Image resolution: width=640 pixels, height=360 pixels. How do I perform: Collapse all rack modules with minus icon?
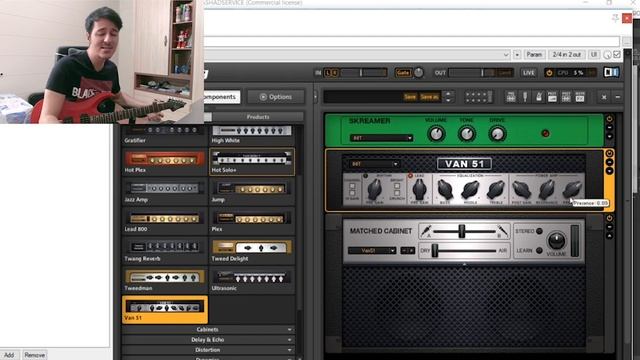point(618,97)
